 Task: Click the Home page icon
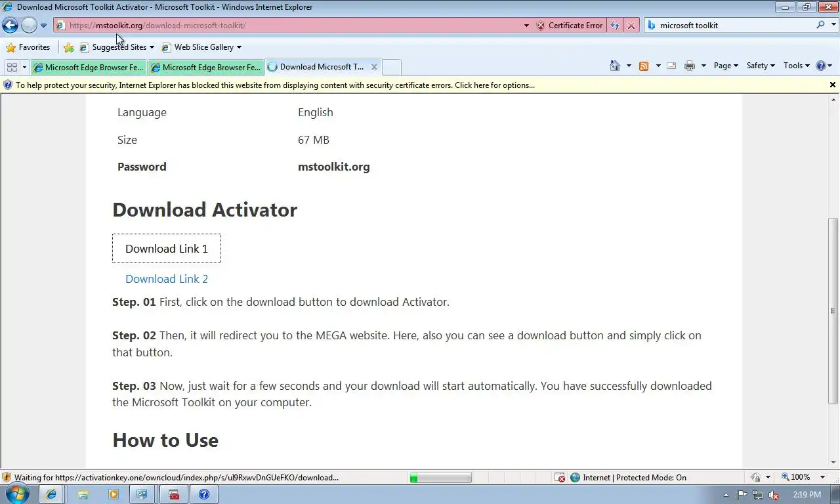[615, 66]
